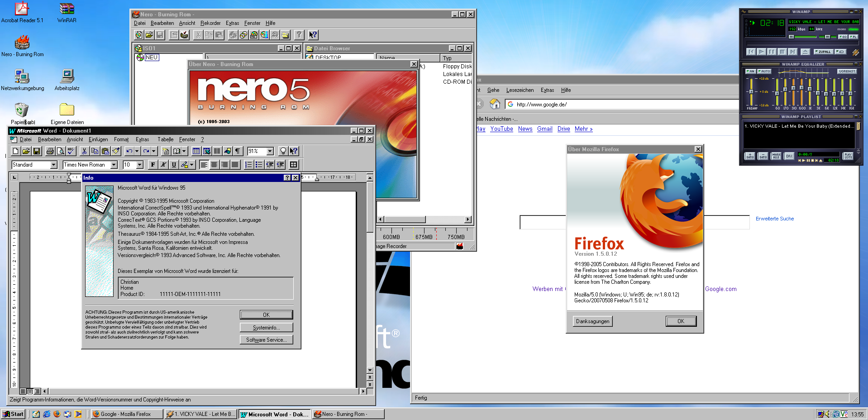Click the 600 Hz equalizer band slider
The image size is (868, 420).
[801, 92]
